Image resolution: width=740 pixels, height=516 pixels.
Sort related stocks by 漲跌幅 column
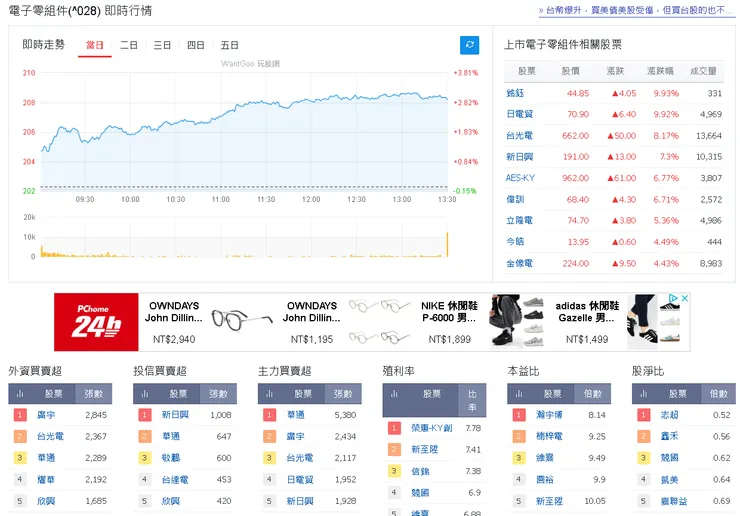click(660, 71)
